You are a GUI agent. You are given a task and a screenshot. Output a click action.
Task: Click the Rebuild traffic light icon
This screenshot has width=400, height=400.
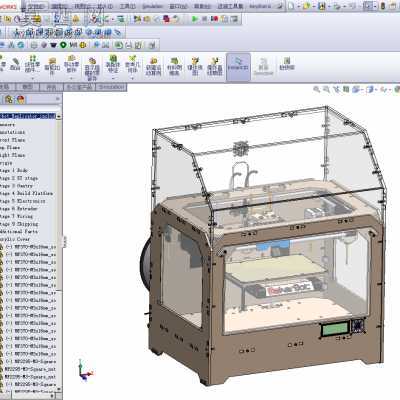(383, 6)
